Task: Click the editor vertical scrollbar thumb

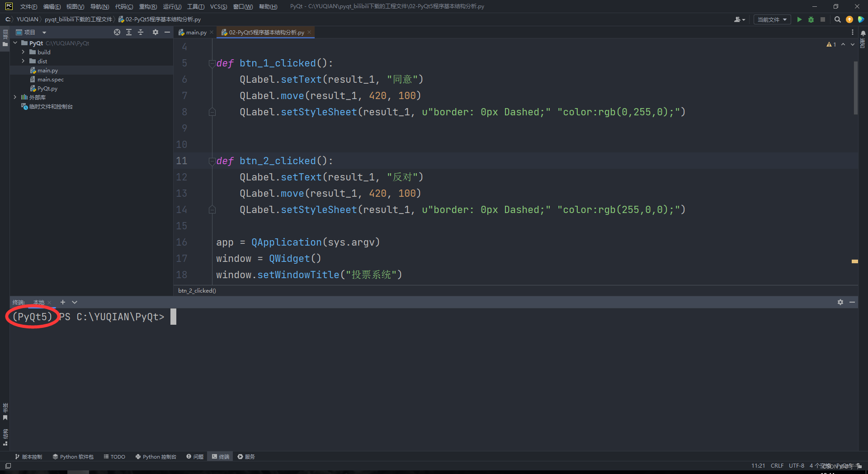Action: pyautogui.click(x=855, y=88)
